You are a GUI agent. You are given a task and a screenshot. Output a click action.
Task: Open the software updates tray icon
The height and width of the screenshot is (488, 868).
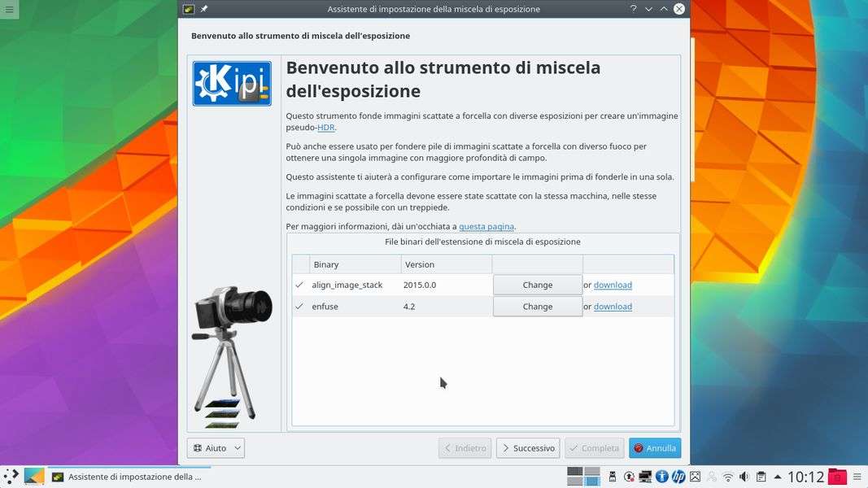tap(629, 477)
